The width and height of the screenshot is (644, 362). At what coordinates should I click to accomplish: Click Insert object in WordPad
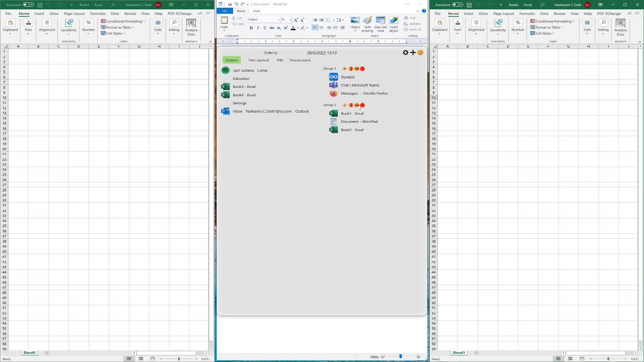(x=394, y=24)
